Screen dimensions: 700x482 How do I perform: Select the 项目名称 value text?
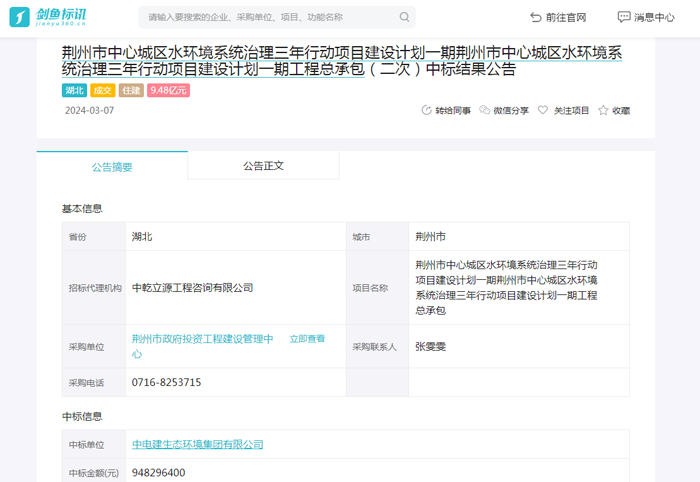(506, 287)
